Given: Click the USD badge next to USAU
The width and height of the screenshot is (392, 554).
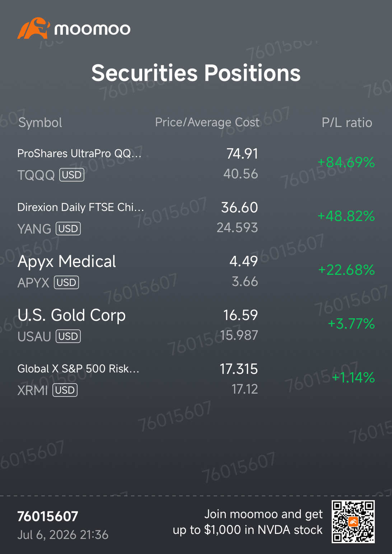Looking at the screenshot, I should pyautogui.click(x=68, y=336).
